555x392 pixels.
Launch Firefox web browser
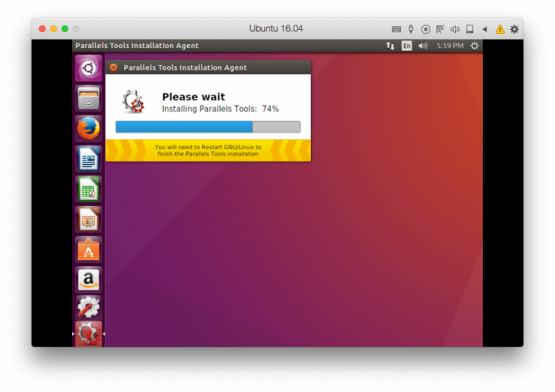click(89, 128)
